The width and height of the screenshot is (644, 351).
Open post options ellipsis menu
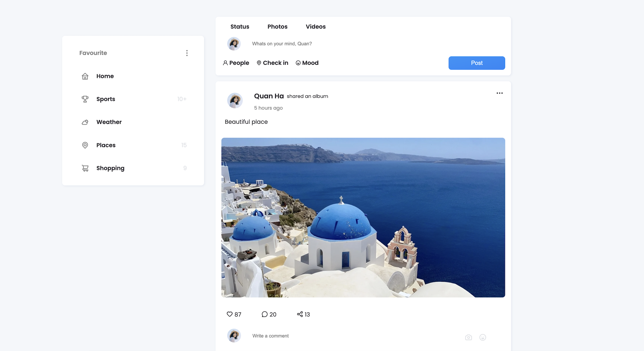(500, 93)
